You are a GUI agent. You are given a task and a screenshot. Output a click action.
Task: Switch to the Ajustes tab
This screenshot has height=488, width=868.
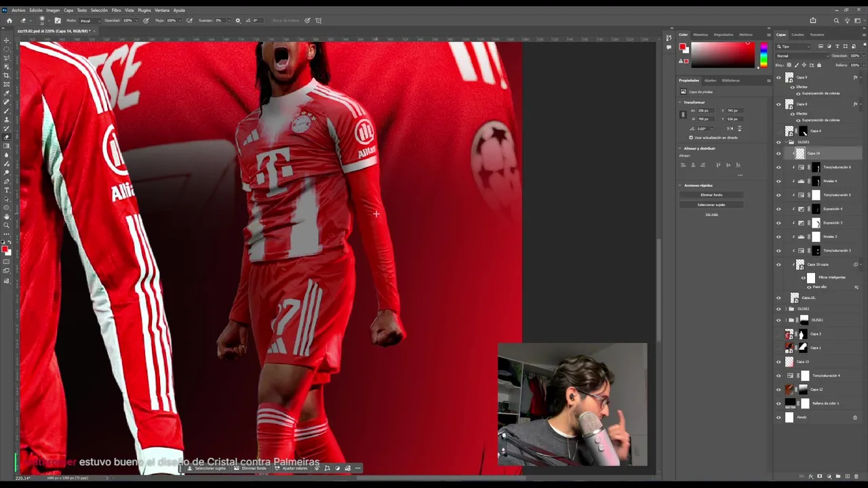(x=710, y=80)
